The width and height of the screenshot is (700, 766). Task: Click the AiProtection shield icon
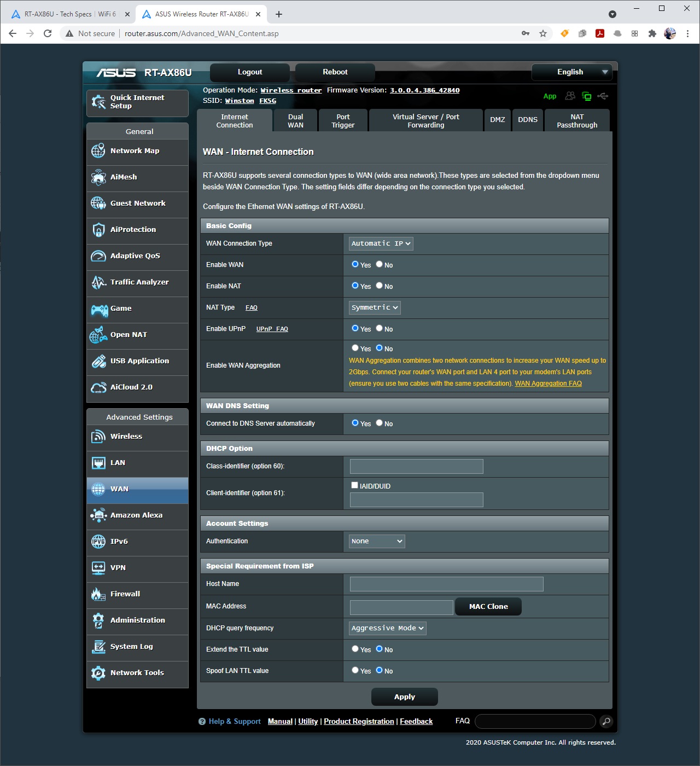click(98, 230)
